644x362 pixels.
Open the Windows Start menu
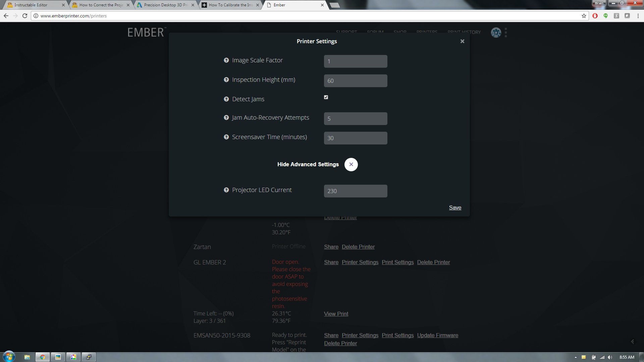[x=9, y=357]
